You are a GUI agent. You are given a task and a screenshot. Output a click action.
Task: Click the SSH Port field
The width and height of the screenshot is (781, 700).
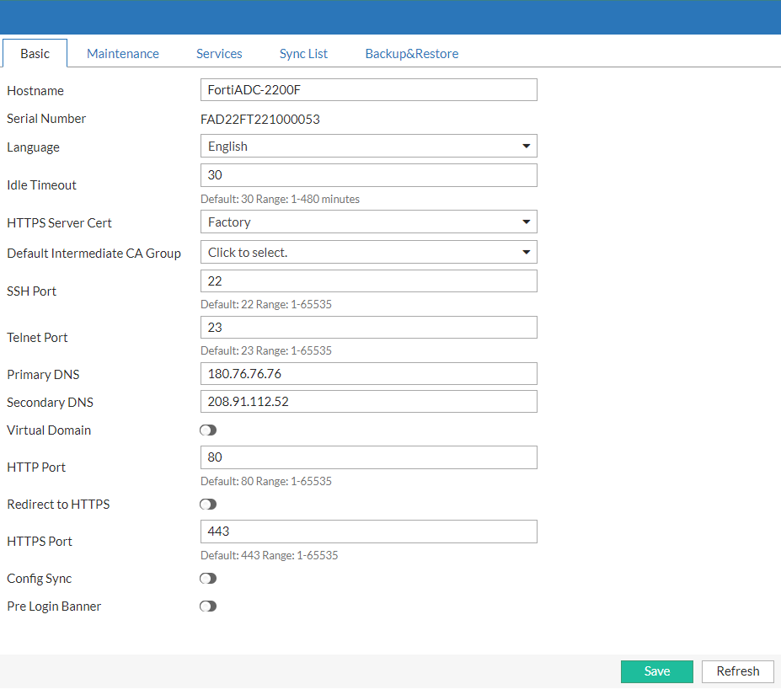coord(368,281)
